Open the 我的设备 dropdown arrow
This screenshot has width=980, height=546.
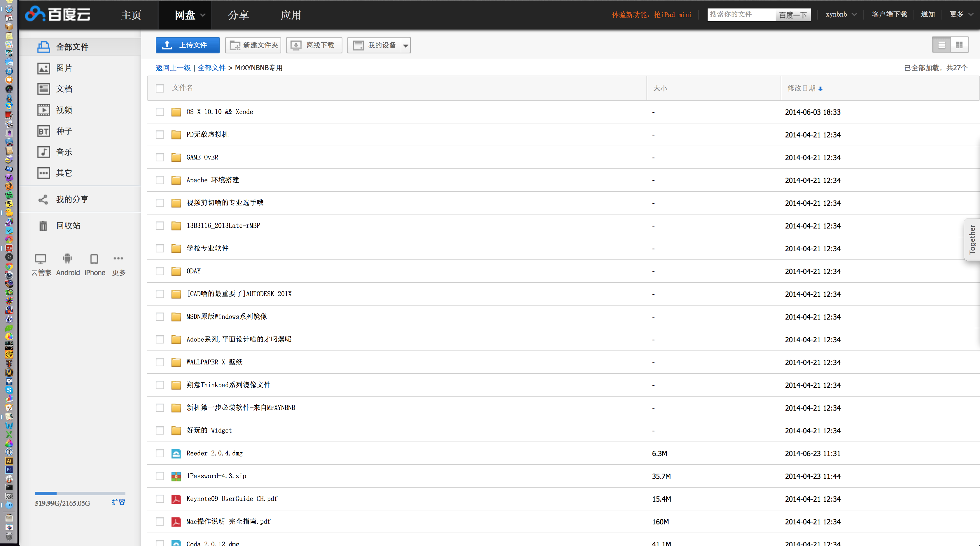point(405,45)
